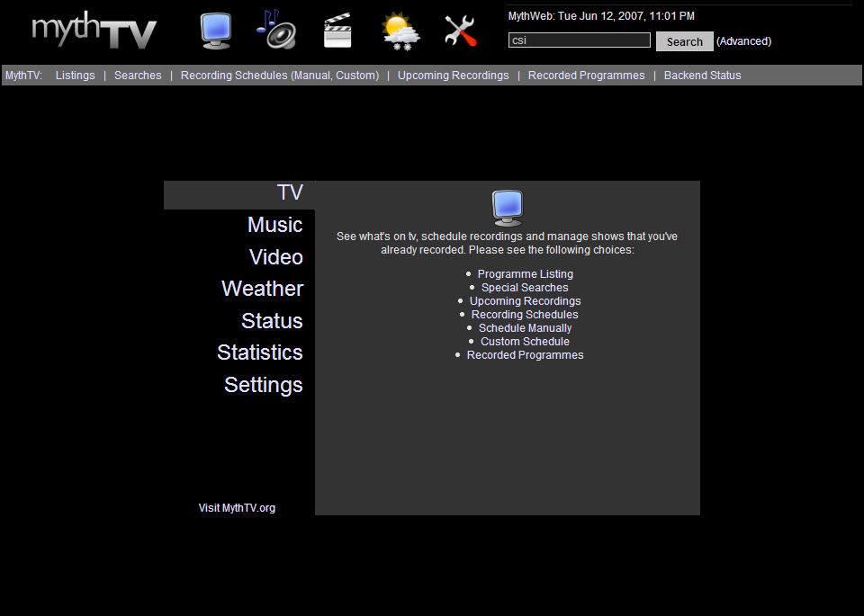The height and width of the screenshot is (616, 864).
Task: Open the Advanced search link
Action: (x=743, y=41)
